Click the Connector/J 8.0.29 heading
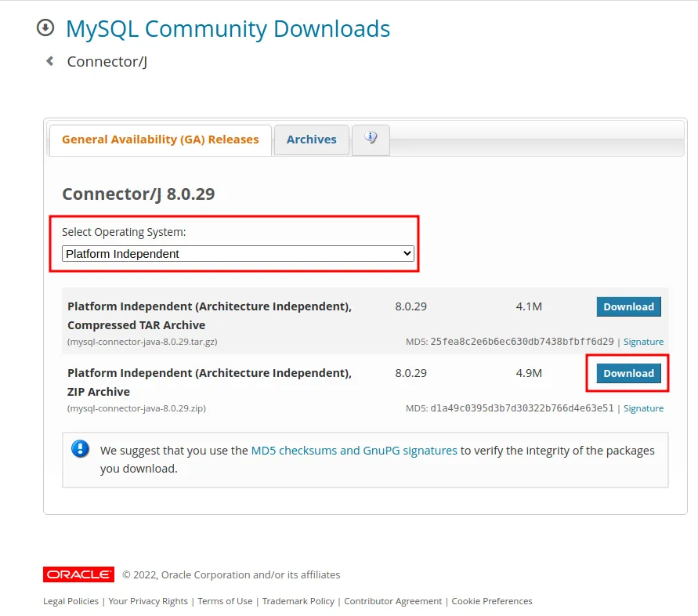Image resolution: width=698 pixels, height=616 pixels. pos(138,194)
